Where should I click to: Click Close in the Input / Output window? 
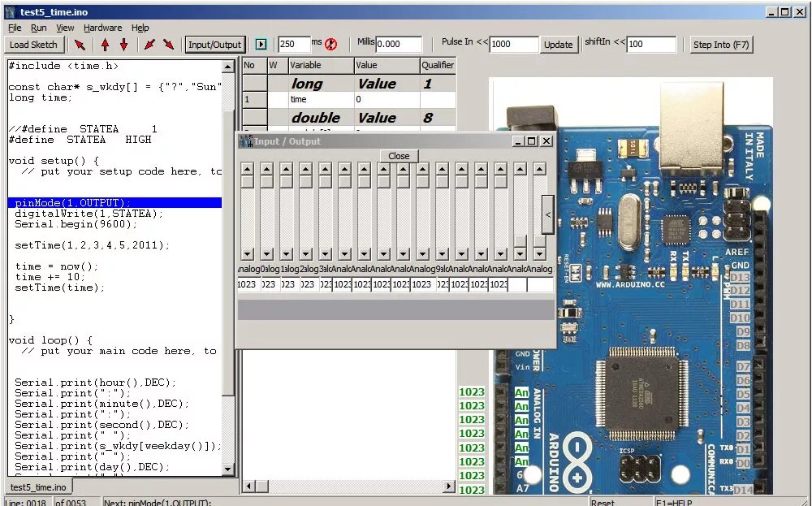399,156
